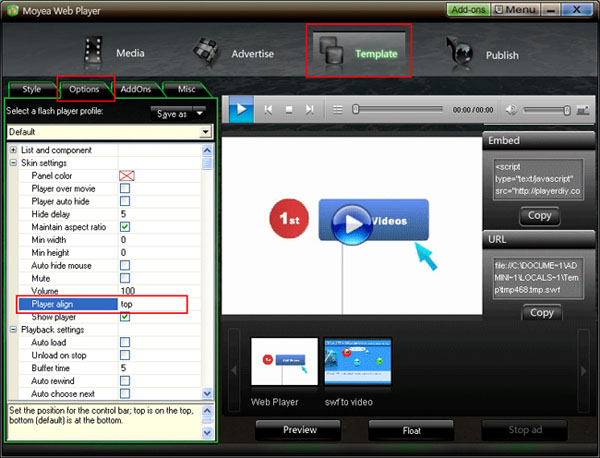Click the Stop ad button
This screenshot has width=600, height=458.
tap(525, 430)
